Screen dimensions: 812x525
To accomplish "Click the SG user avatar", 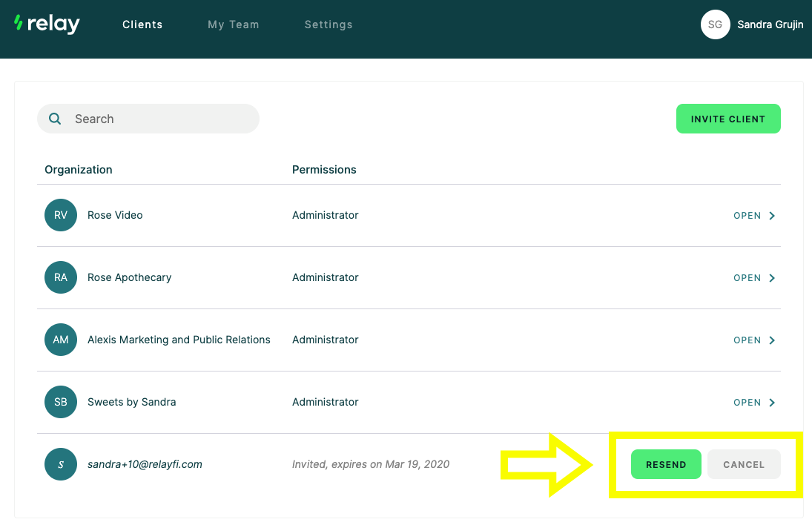I will pos(715,24).
